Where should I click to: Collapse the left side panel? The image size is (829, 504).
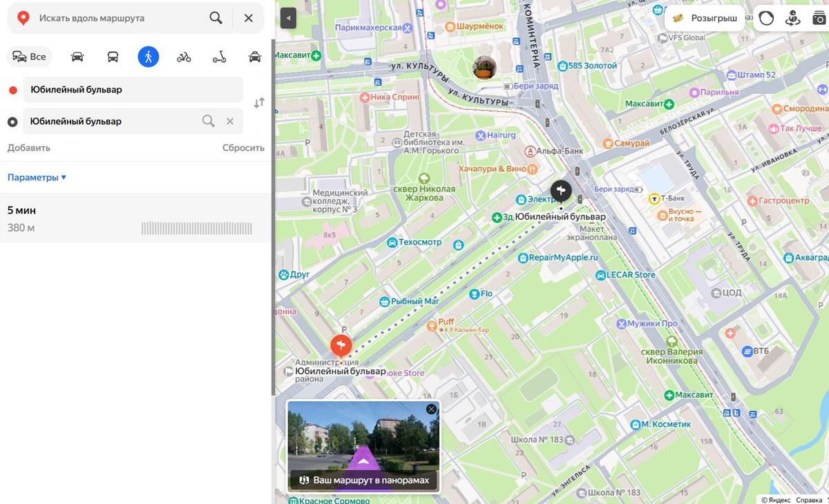pyautogui.click(x=288, y=19)
